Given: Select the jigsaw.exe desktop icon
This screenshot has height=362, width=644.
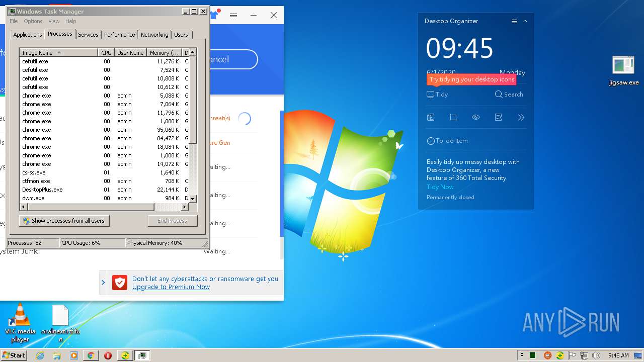Looking at the screenshot, I should [624, 71].
